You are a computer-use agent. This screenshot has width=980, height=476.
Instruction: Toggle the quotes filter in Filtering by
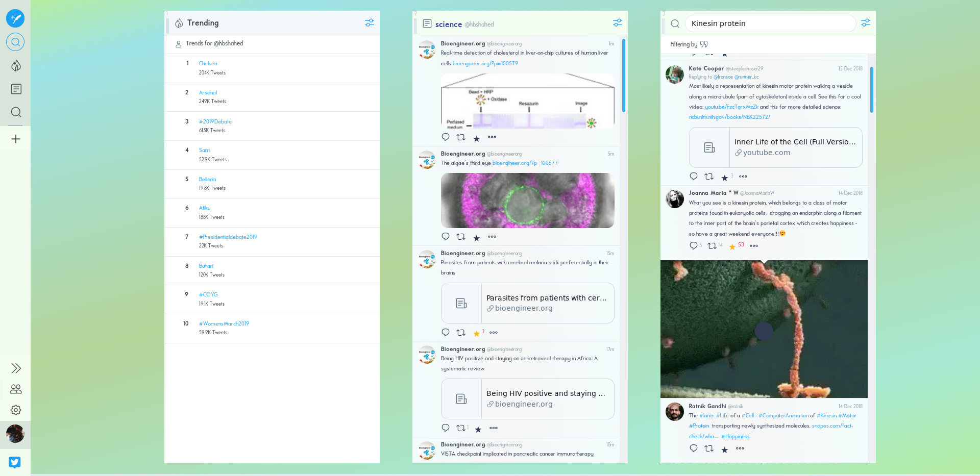[x=704, y=44]
